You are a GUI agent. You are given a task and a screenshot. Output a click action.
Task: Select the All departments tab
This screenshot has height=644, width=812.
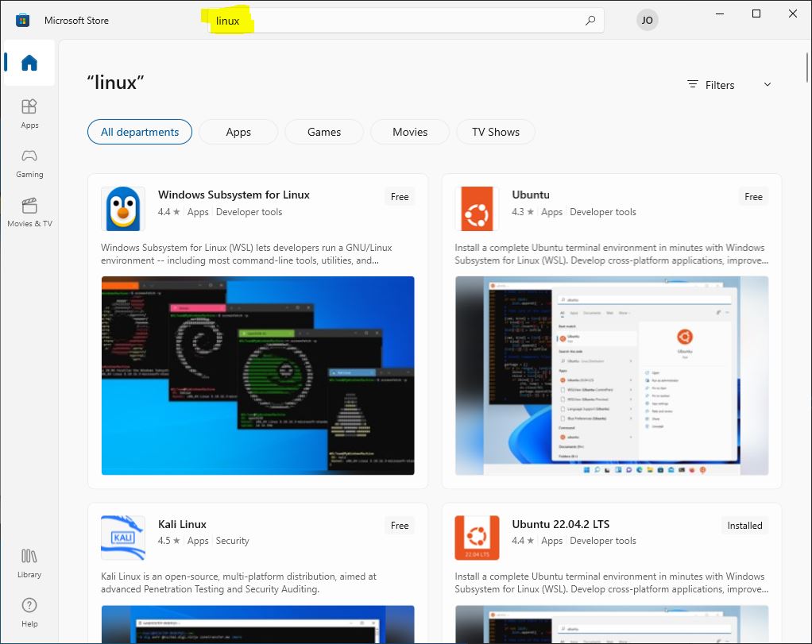(x=140, y=132)
